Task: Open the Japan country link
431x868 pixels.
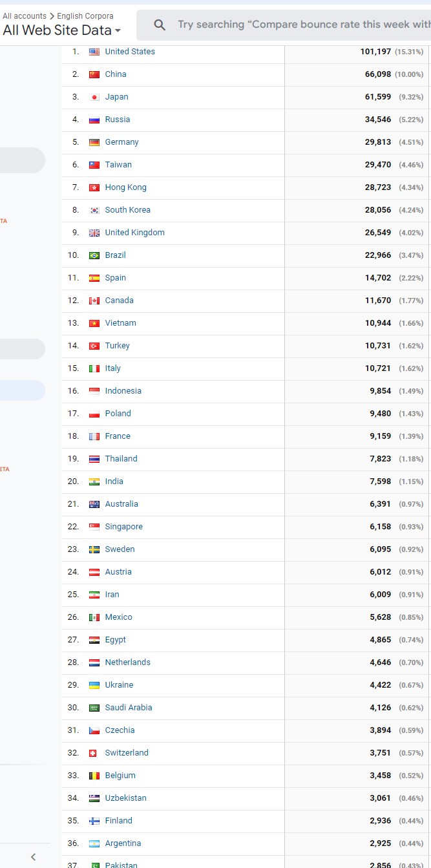Action: pos(116,97)
